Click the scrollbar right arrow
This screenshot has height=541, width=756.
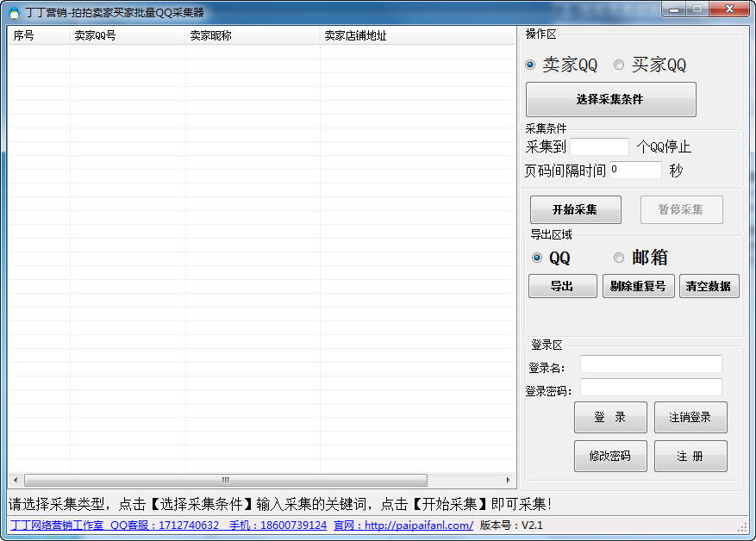click(508, 481)
